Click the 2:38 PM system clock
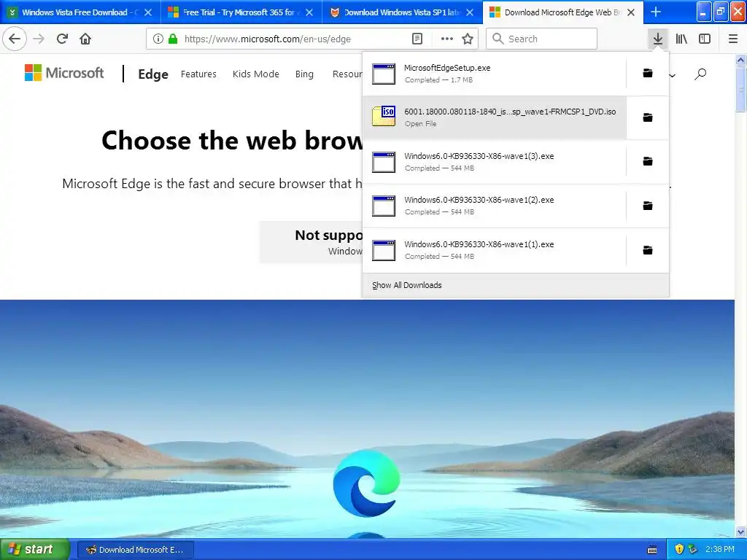The height and width of the screenshot is (560, 747). [x=720, y=549]
